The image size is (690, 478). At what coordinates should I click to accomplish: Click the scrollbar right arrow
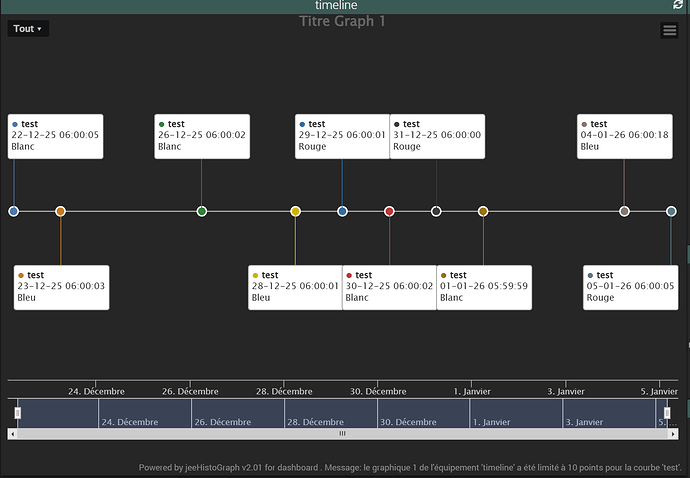coord(672,434)
